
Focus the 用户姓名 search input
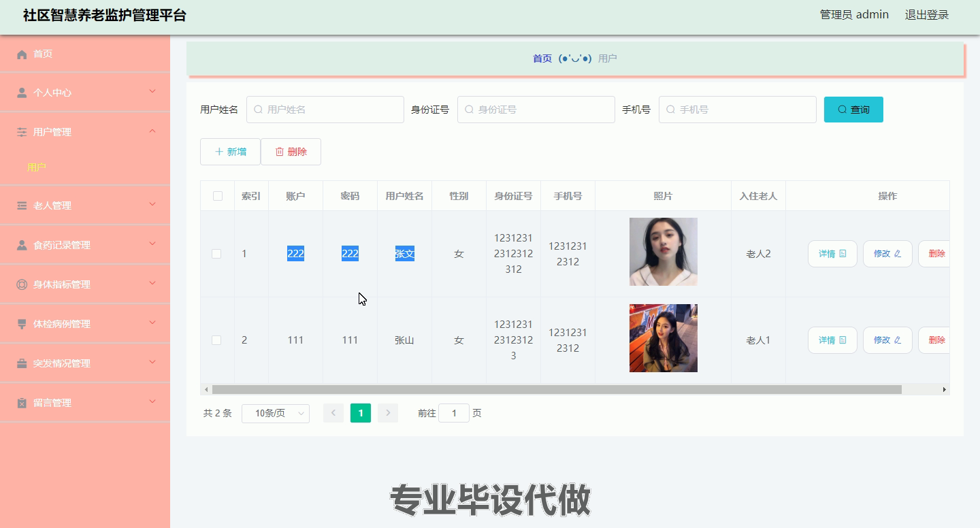[x=325, y=110]
